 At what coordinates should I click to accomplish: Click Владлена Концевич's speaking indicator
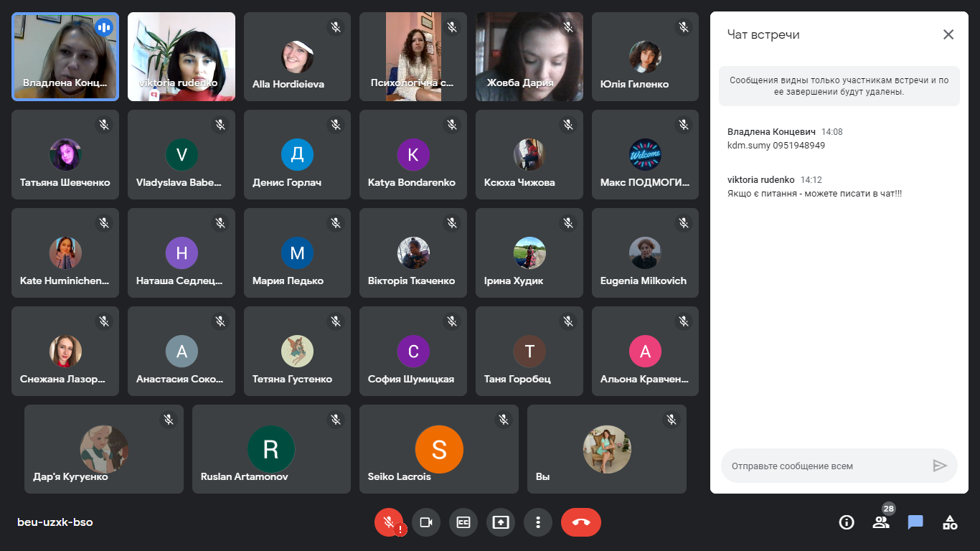point(104,27)
